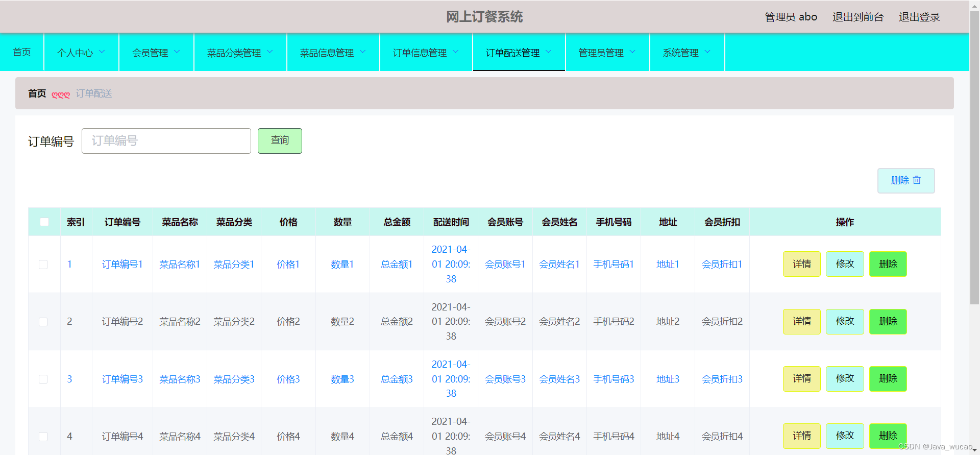
Task: Click the arrow icon next to 管理员管理
Action: tap(632, 52)
